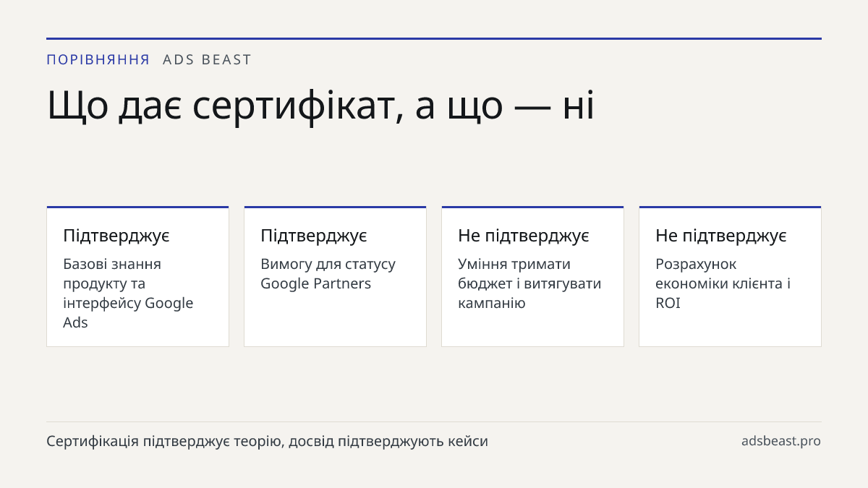Click the Підтверджує heading above Вимогу для статусу
Image resolution: width=868 pixels, height=488 pixels.
(x=314, y=236)
